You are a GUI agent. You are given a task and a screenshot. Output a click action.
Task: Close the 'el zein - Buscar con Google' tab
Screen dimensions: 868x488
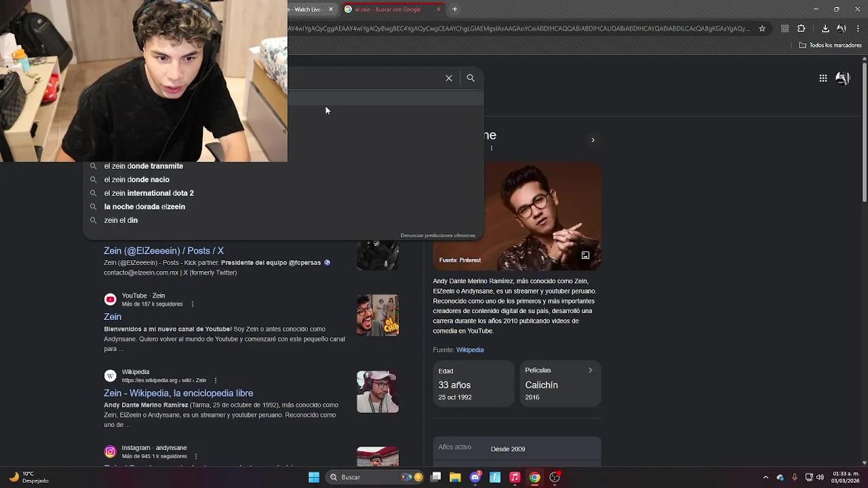tap(439, 9)
